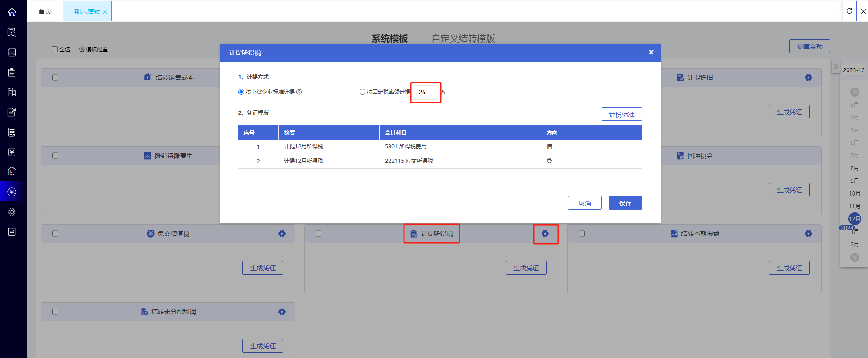Image resolution: width=868 pixels, height=358 pixels.
Task: Click the home icon in the sidebar
Action: [x=12, y=12]
